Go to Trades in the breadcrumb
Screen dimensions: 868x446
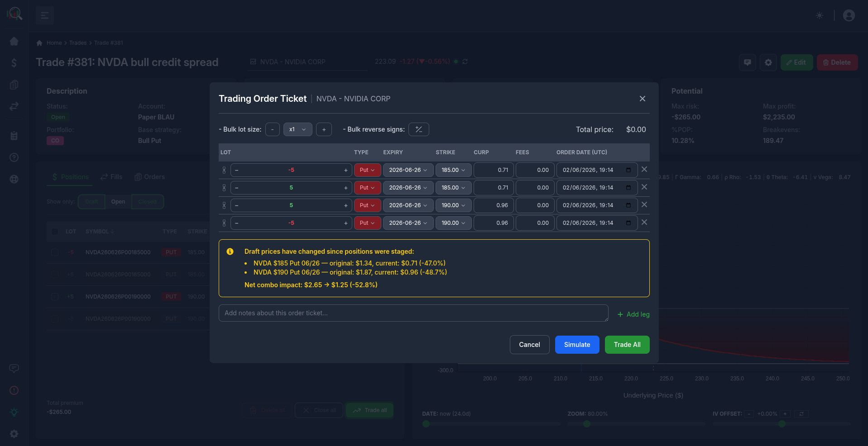click(78, 43)
